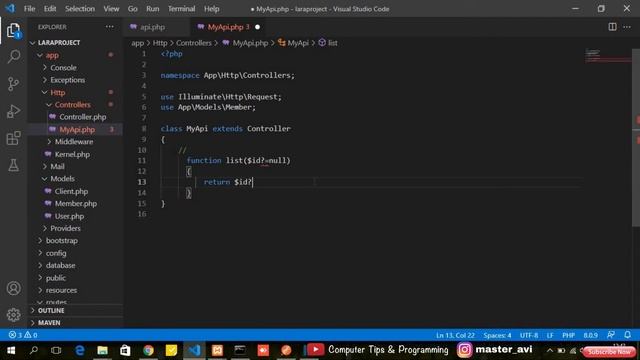Open Kernel.php file
640x360 pixels.
[x=72, y=154]
